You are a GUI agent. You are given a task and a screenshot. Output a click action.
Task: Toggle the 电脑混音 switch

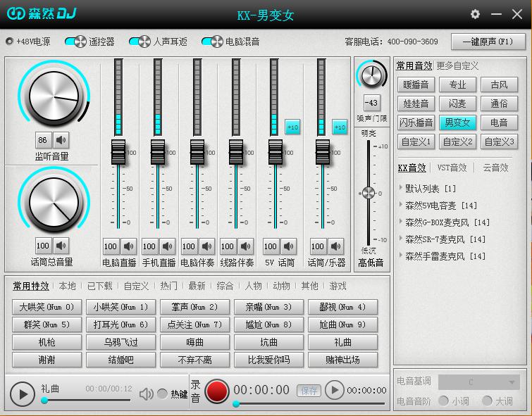pos(212,42)
